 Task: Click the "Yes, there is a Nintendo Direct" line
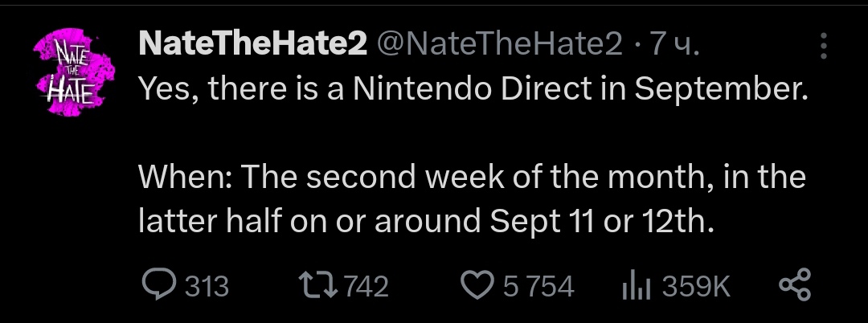[x=473, y=90]
